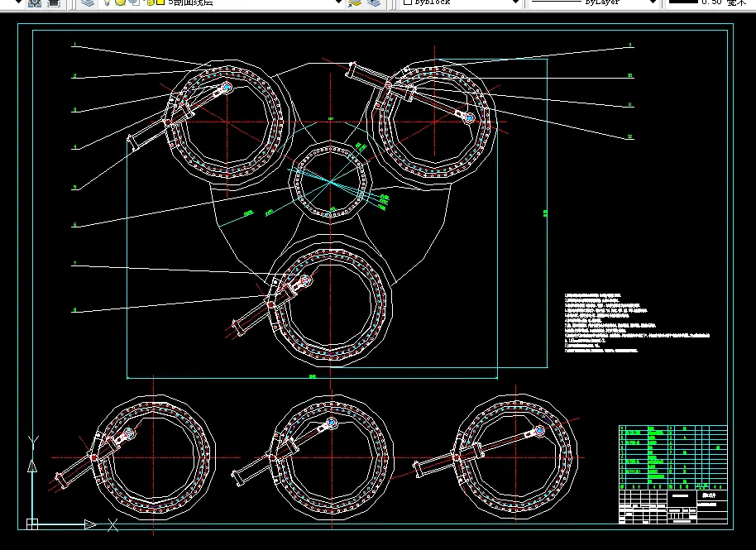This screenshot has height=550, width=756.
Task: Click the yellow layer color swatch
Action: 160,2
